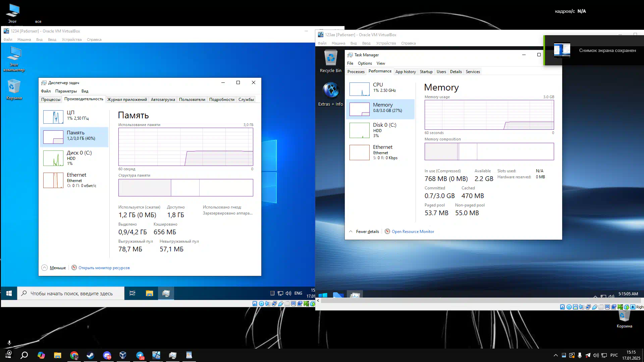Click the hard disk indicator in 1234 VM status bar
644x362 pixels.
coord(255,304)
